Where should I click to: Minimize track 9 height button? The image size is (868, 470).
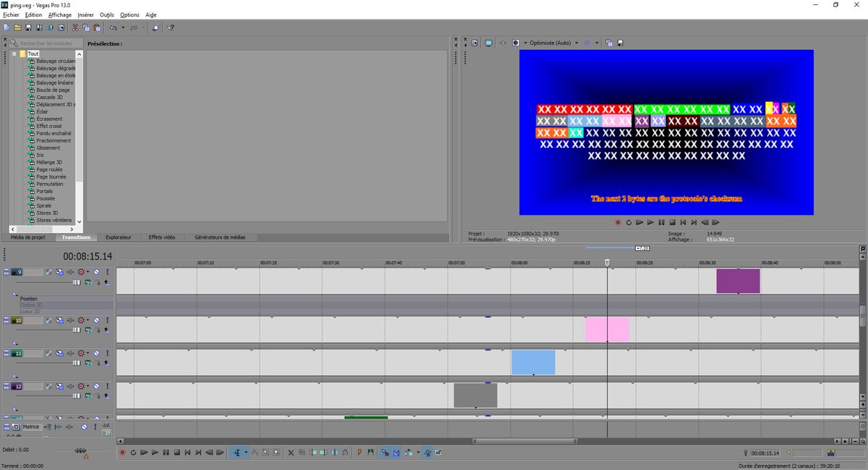pos(7,270)
